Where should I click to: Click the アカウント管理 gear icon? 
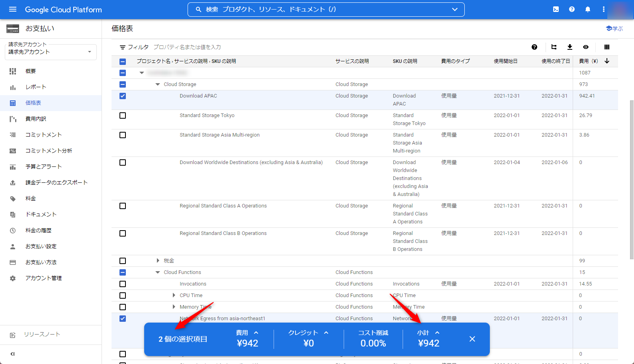pos(13,278)
